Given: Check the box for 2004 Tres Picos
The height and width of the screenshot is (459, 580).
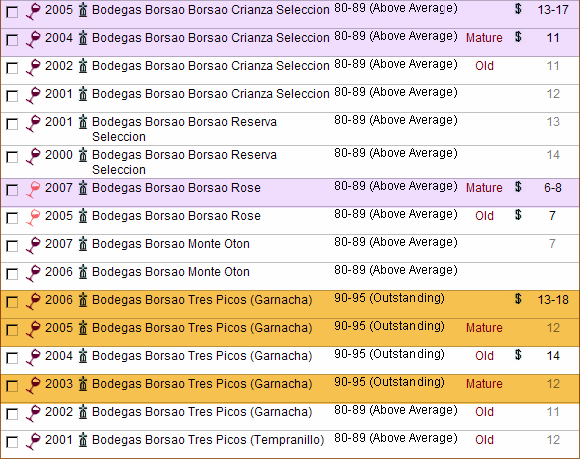Looking at the screenshot, I should (12, 358).
